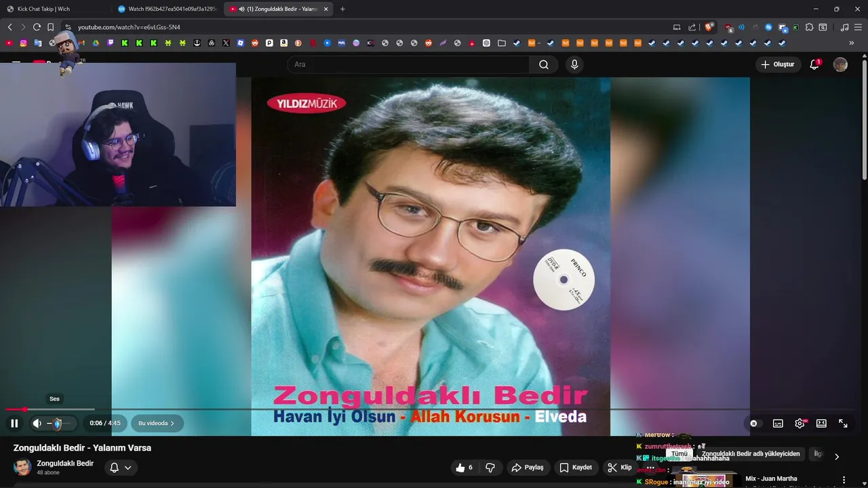Open a new browser tab
Image resolution: width=868 pixels, height=488 pixels.
tap(342, 9)
